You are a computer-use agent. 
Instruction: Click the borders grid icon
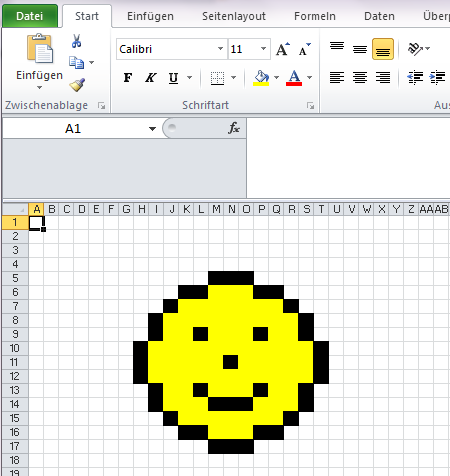(217, 78)
